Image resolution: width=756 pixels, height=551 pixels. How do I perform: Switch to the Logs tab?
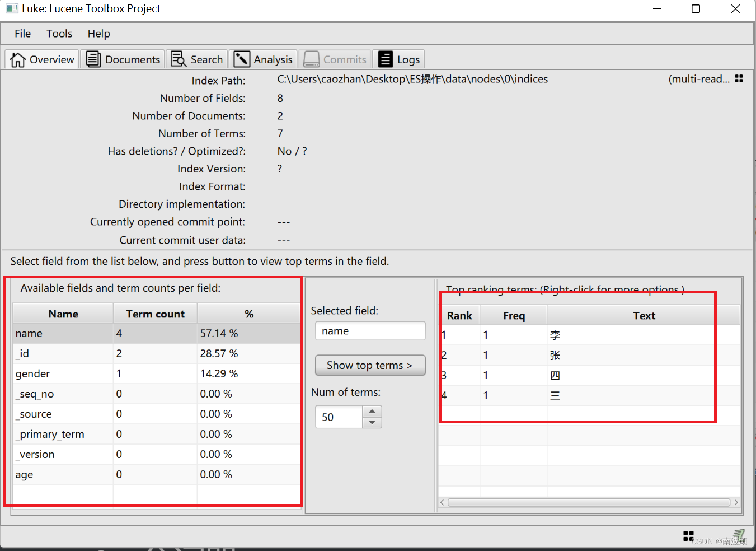pyautogui.click(x=399, y=59)
